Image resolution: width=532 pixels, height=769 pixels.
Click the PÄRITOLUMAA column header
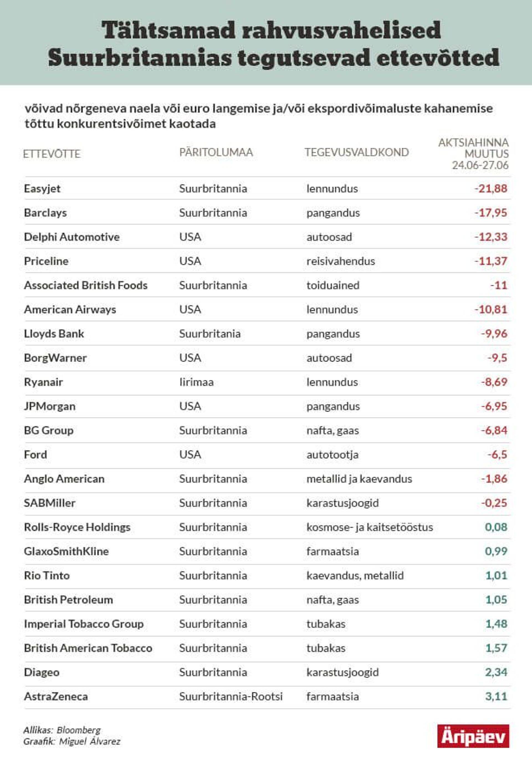216,152
